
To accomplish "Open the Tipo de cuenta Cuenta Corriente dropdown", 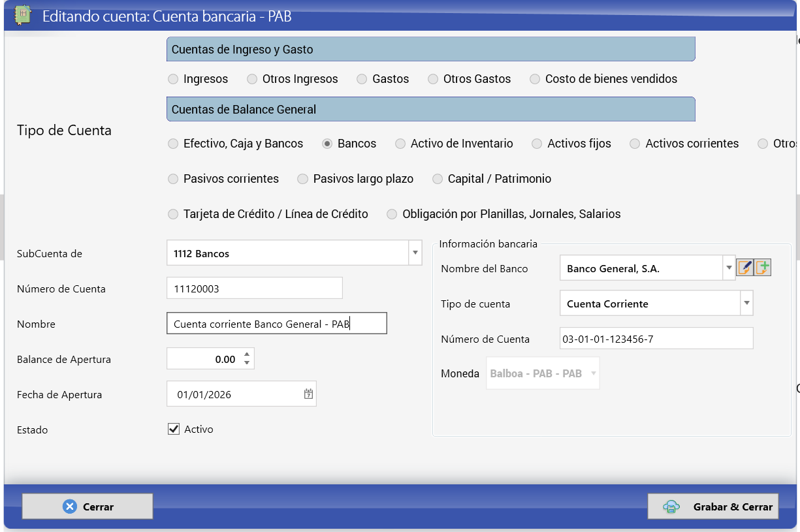I will pos(746,304).
